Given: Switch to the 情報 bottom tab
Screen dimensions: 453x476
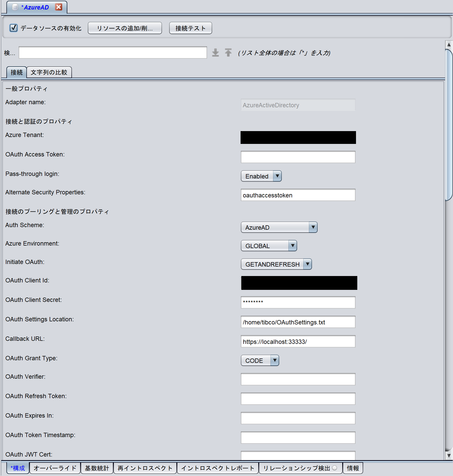Looking at the screenshot, I should click(x=353, y=468).
